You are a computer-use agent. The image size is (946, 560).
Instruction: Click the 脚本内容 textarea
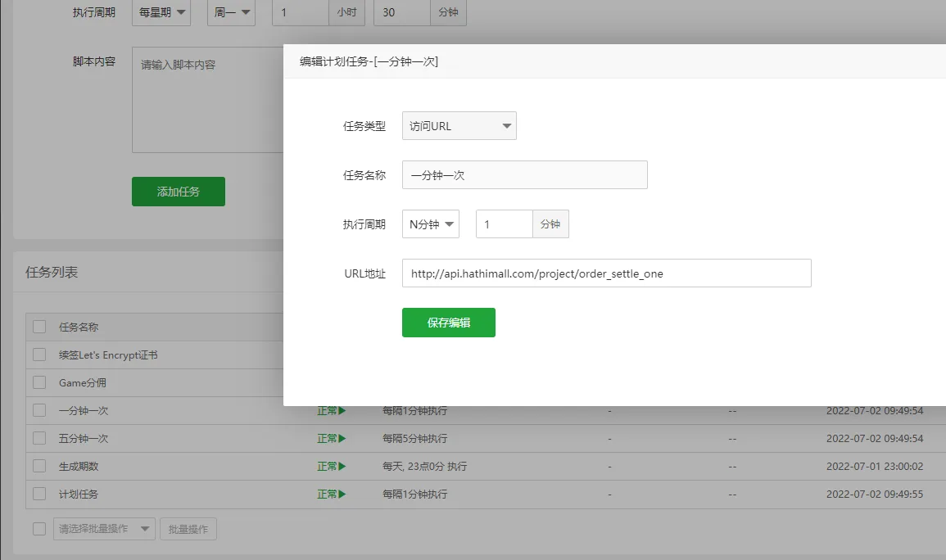tap(208, 100)
